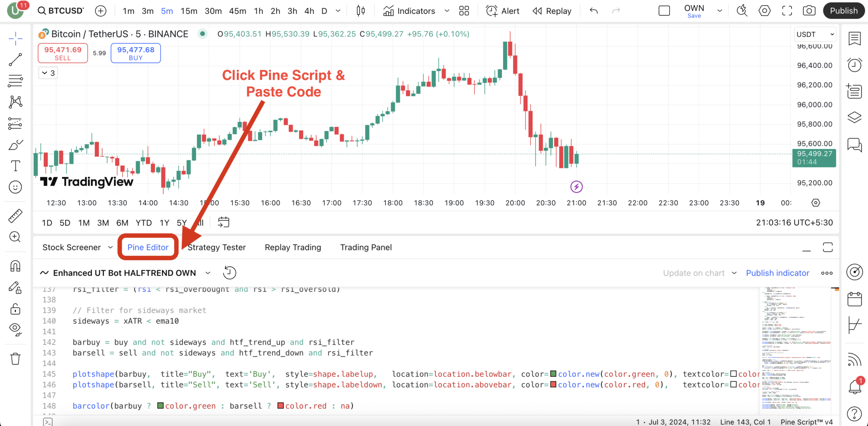Open the notifications bell with the red badge

pyautogui.click(x=855, y=386)
